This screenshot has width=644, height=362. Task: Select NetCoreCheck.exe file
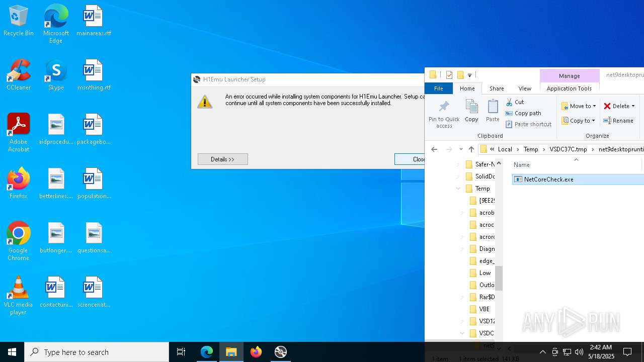578,179
